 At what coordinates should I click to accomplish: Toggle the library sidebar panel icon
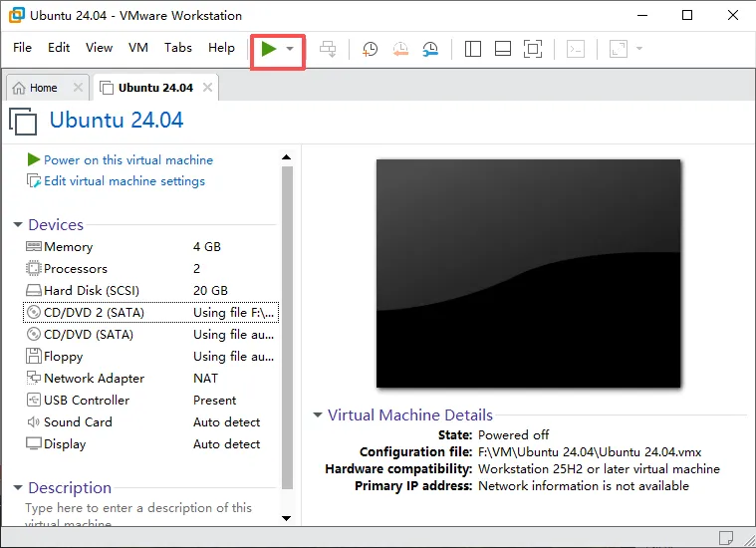[x=472, y=49]
